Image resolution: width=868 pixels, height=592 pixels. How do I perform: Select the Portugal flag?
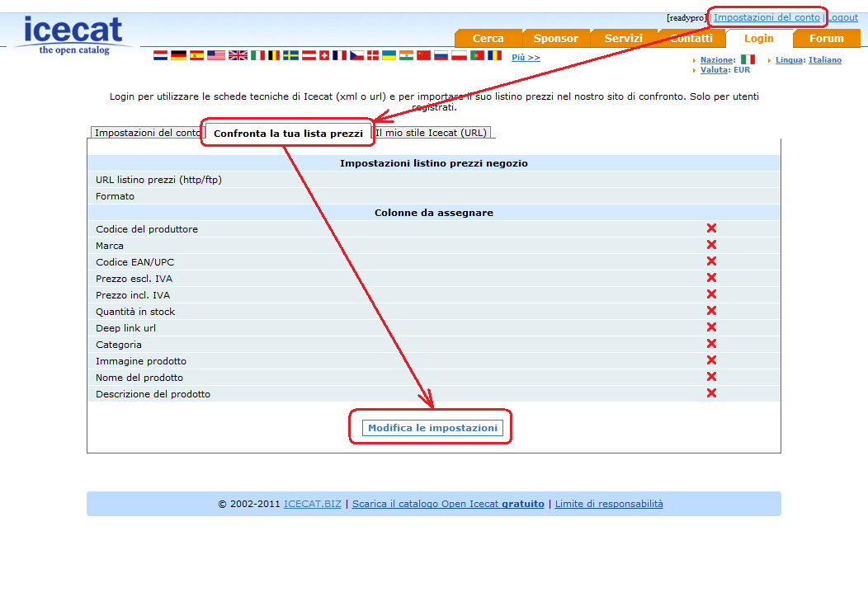point(477,55)
